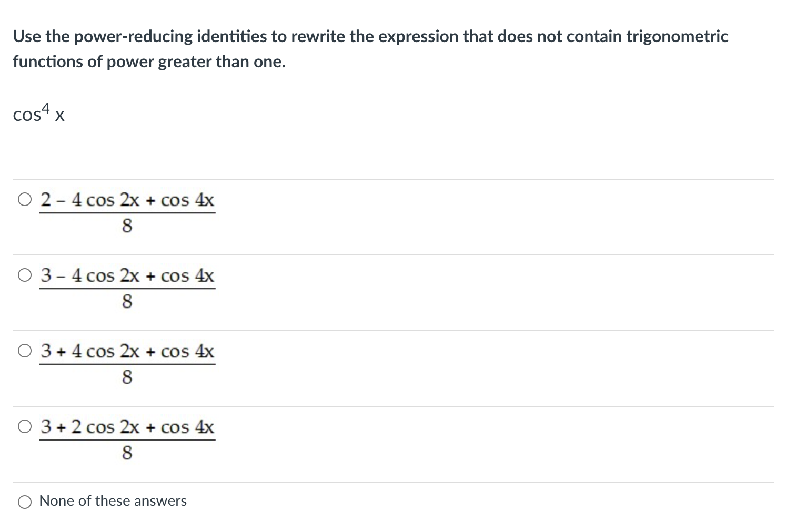The height and width of the screenshot is (532, 786).
Task: Click the second answer's radio circle
Action: [x=24, y=274]
